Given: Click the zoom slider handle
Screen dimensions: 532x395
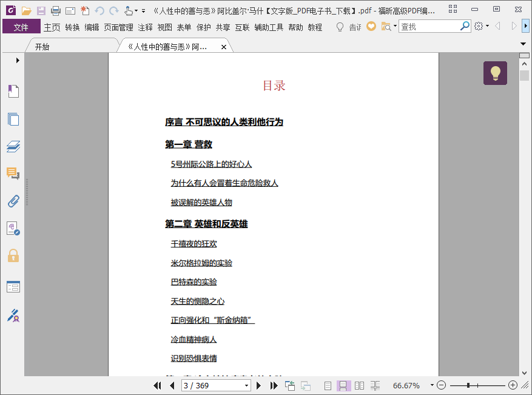Looking at the screenshot, I should (x=468, y=385).
